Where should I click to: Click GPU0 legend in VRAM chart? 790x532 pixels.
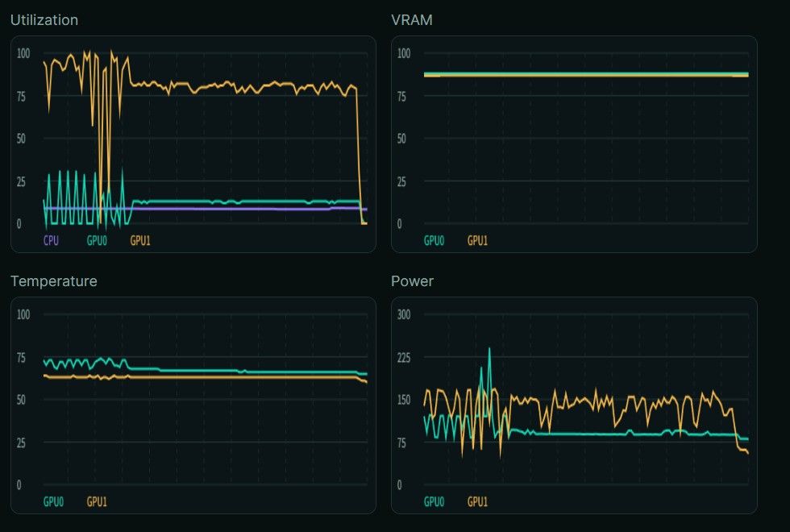[x=434, y=241]
